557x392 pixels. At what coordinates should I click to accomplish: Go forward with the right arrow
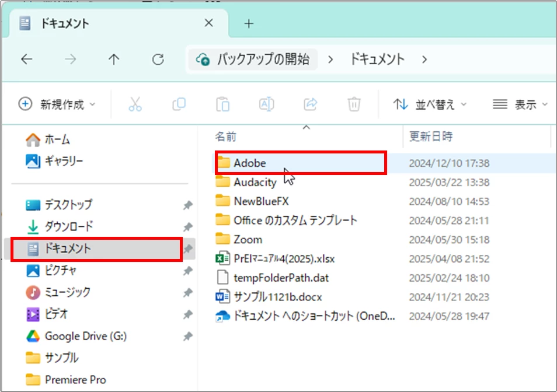coord(70,60)
